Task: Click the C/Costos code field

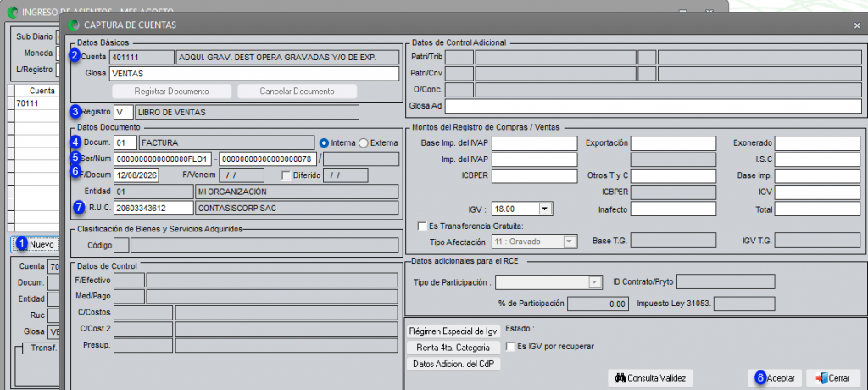Action: [x=142, y=313]
